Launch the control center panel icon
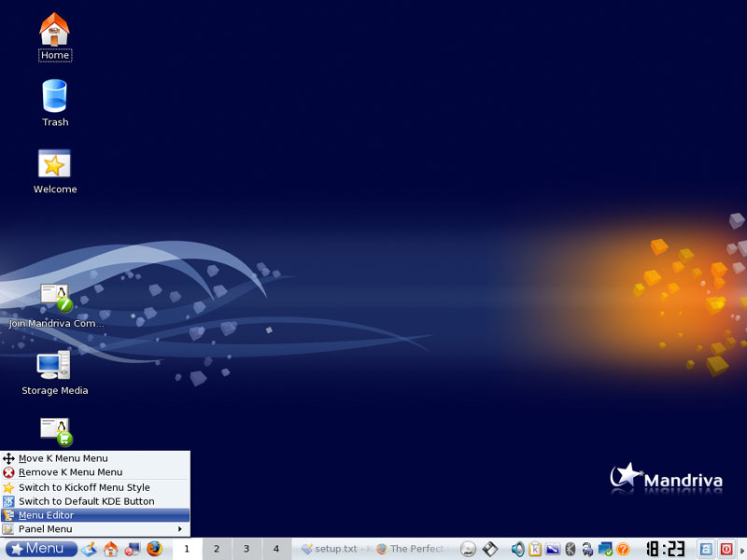The width and height of the screenshot is (747, 560). click(x=133, y=549)
